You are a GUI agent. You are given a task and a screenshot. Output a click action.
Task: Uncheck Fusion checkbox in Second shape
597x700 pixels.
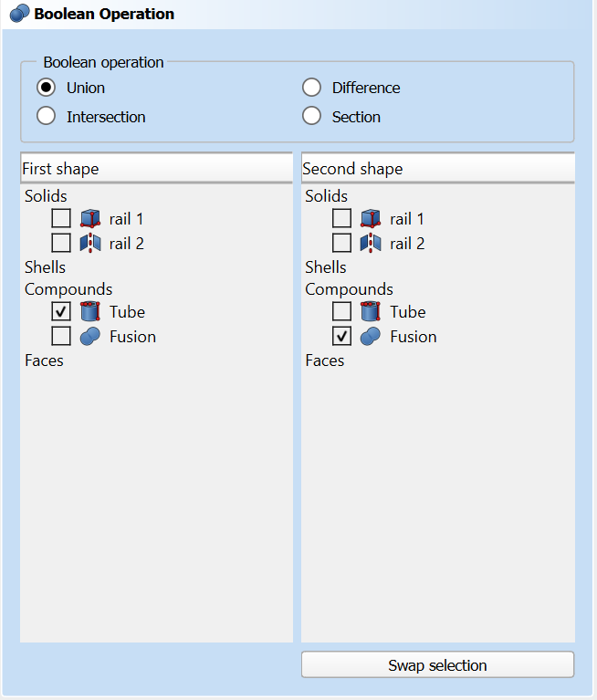coord(341,337)
